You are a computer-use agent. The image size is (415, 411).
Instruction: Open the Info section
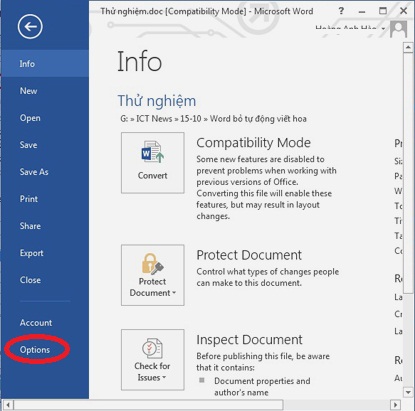tap(45, 64)
